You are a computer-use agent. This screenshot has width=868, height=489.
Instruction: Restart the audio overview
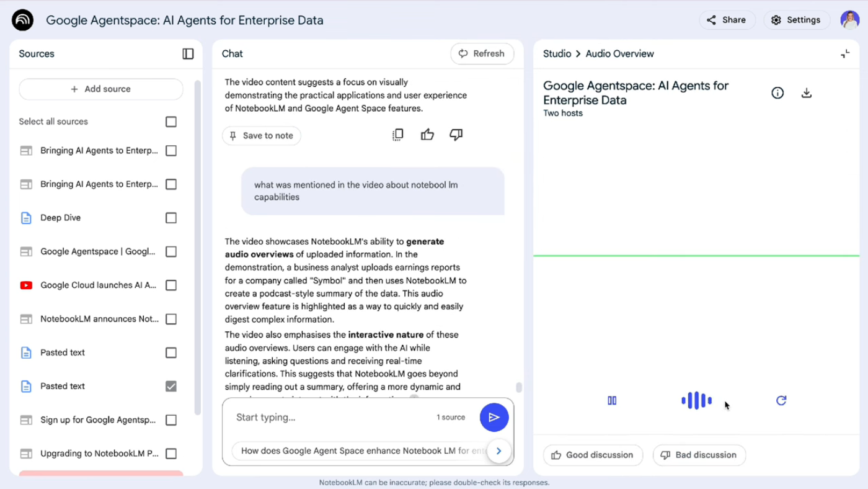tap(781, 401)
